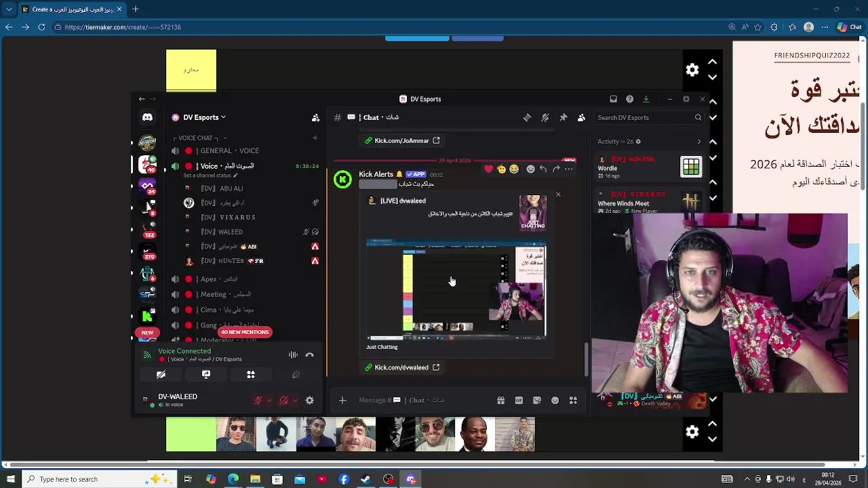Open the Discord help icon
The width and height of the screenshot is (868, 488).
click(x=629, y=99)
